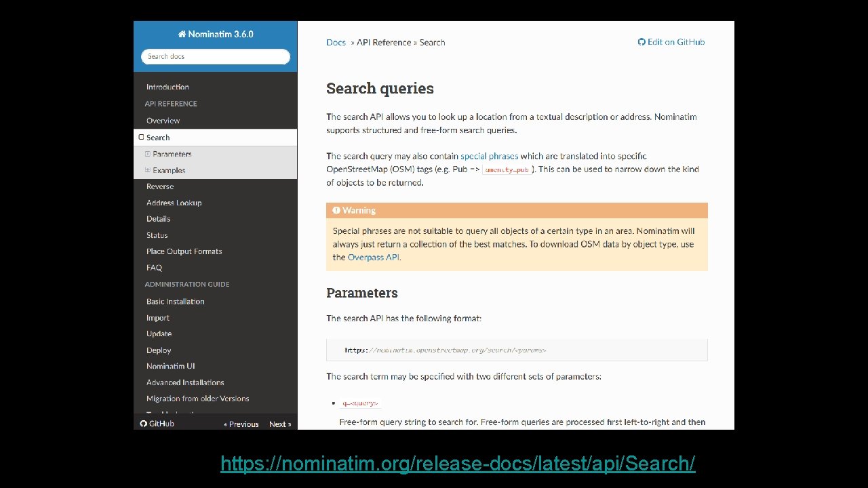Click the Warning exclamation icon

pos(336,210)
